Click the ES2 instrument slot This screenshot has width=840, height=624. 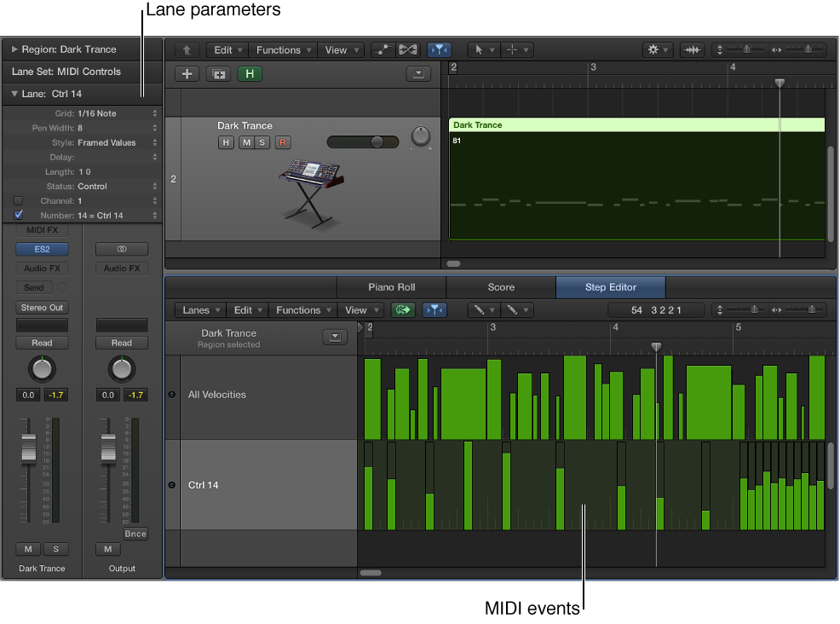tap(42, 249)
